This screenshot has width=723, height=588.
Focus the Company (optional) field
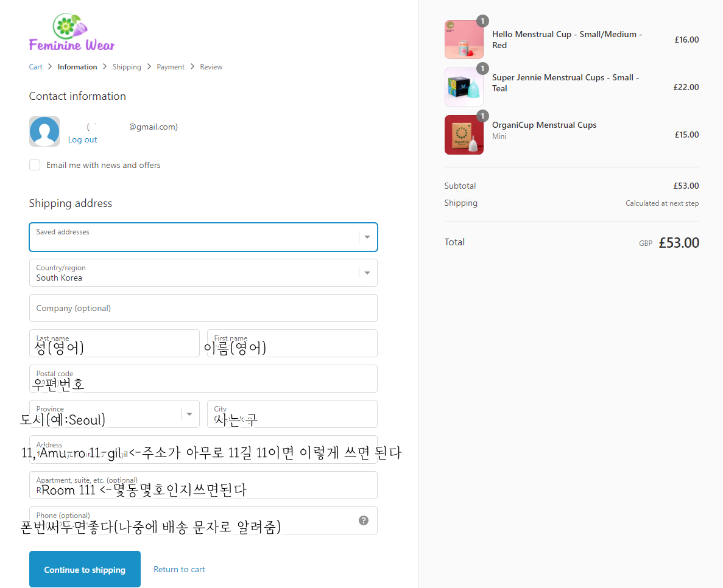point(203,308)
